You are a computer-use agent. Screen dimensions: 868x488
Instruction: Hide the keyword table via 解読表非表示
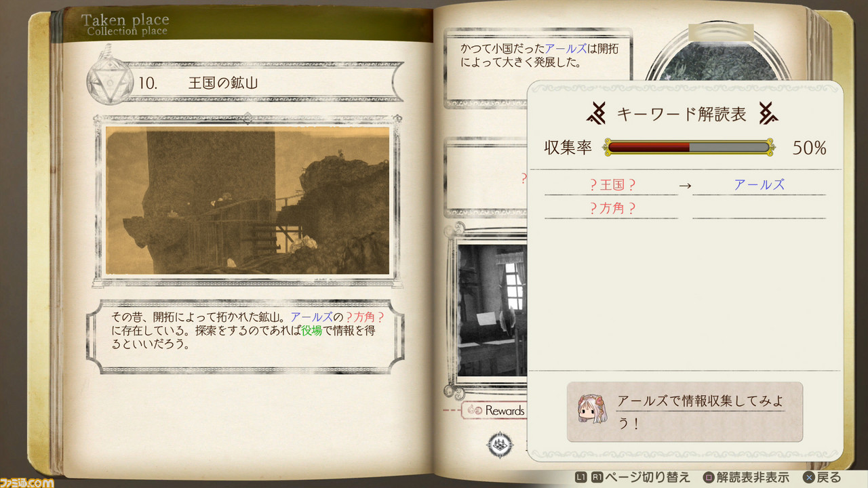point(752,478)
